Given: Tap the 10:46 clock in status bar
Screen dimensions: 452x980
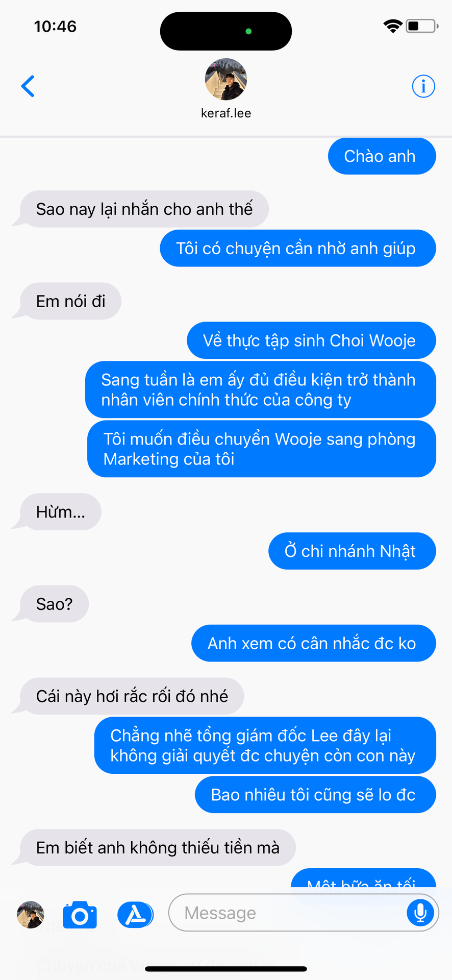Looking at the screenshot, I should 55,26.
